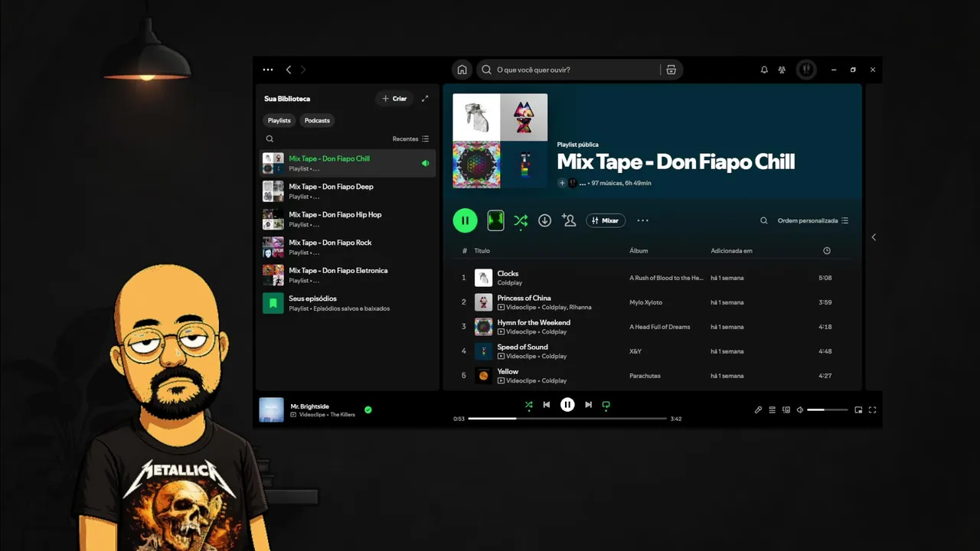Expand the library with the arrows icon
Image resolution: width=980 pixels, height=551 pixels.
[425, 99]
